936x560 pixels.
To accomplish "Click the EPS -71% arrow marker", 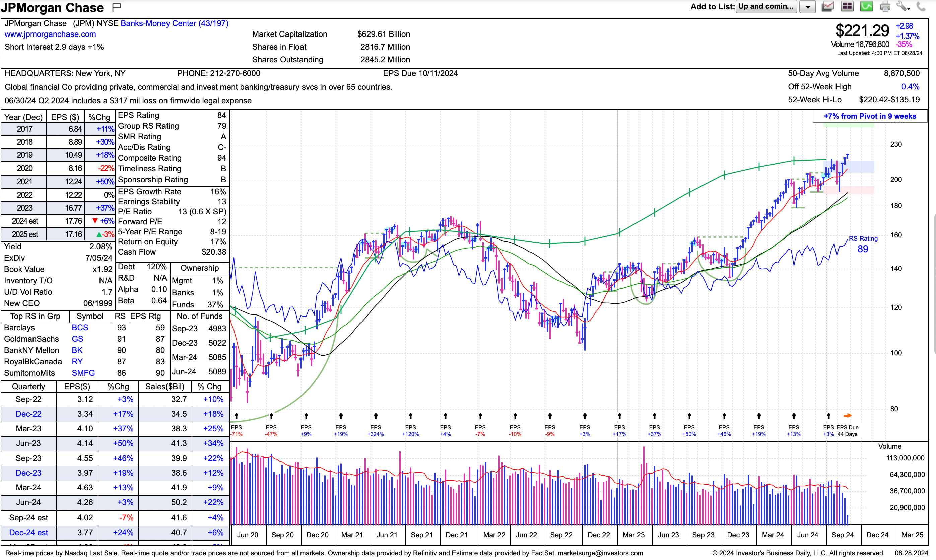I will tap(236, 416).
